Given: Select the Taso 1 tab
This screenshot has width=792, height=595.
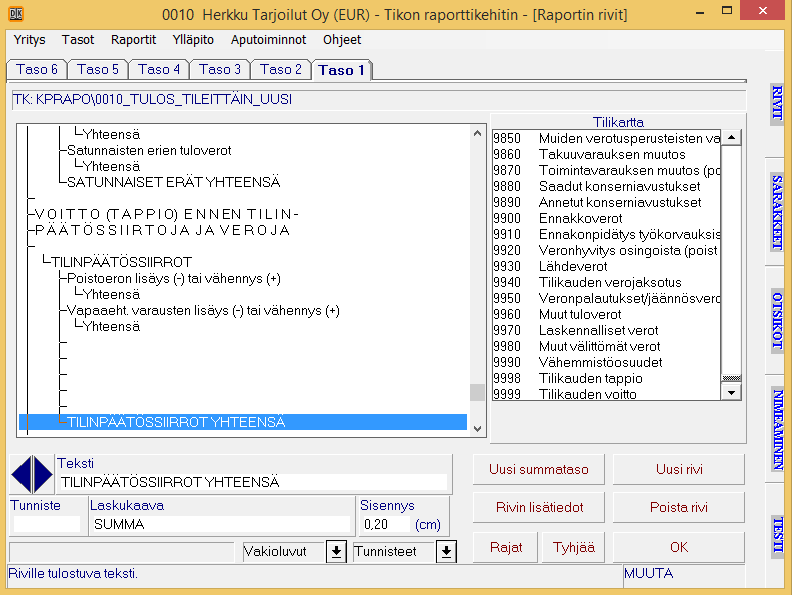Looking at the screenshot, I should [342, 70].
